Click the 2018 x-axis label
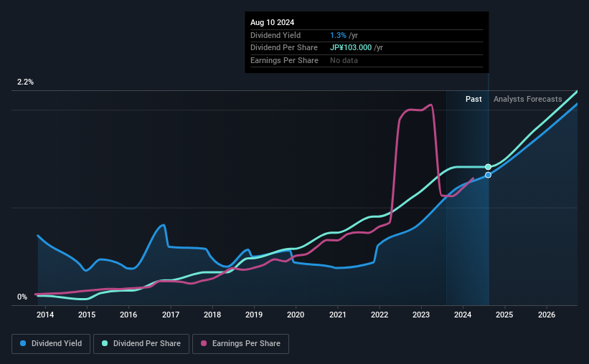 [x=212, y=315]
